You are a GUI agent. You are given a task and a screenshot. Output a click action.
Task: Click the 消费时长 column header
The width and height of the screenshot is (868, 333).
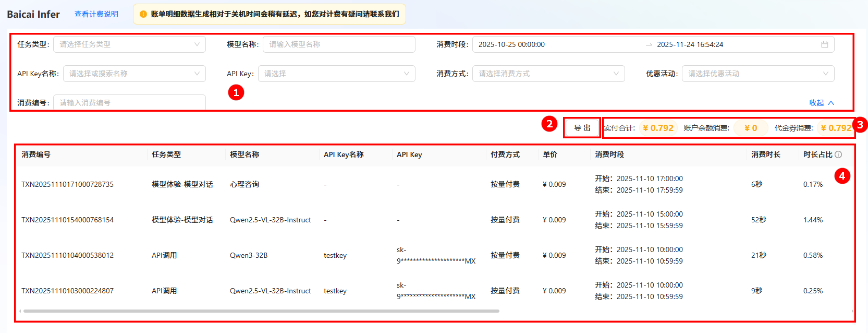pyautogui.click(x=766, y=154)
